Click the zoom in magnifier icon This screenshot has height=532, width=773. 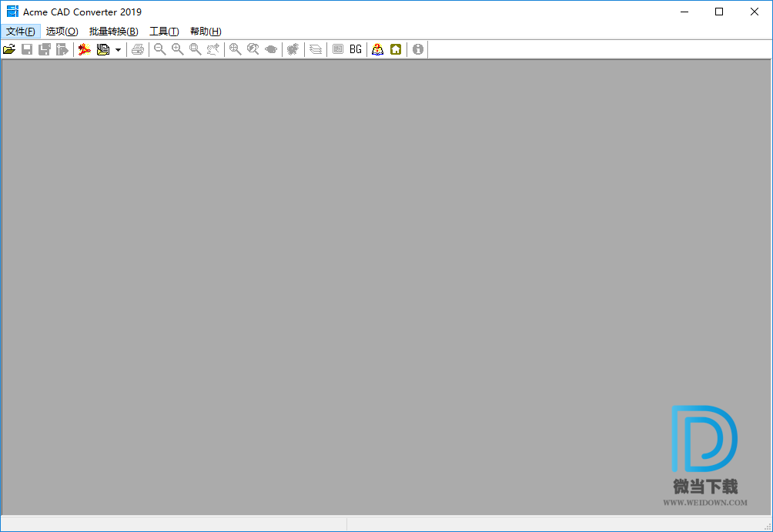tap(178, 49)
